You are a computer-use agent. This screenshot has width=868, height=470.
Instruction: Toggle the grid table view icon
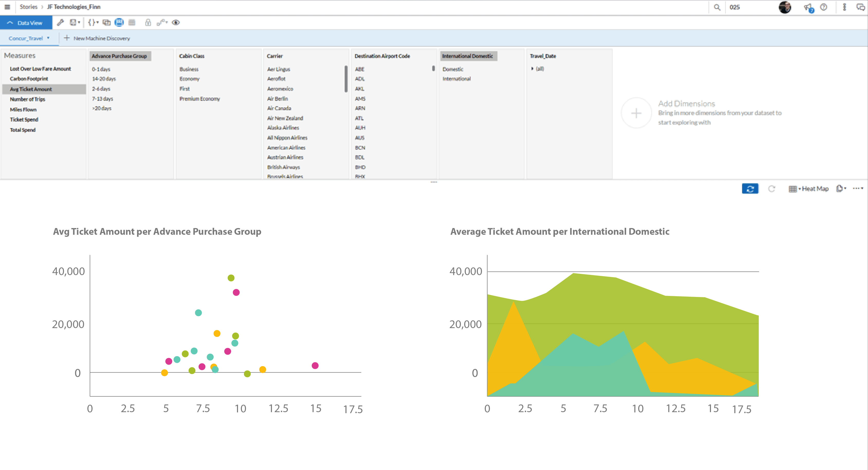(132, 23)
